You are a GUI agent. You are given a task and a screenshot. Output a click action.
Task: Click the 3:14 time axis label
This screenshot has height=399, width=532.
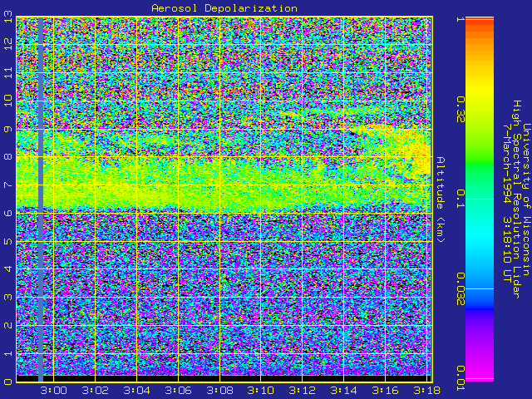coord(343,391)
